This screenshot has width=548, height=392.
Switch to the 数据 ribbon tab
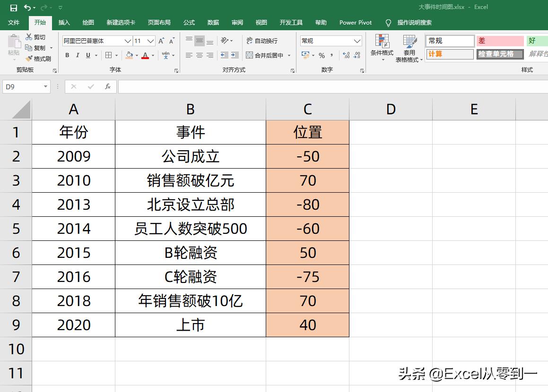pyautogui.click(x=213, y=22)
